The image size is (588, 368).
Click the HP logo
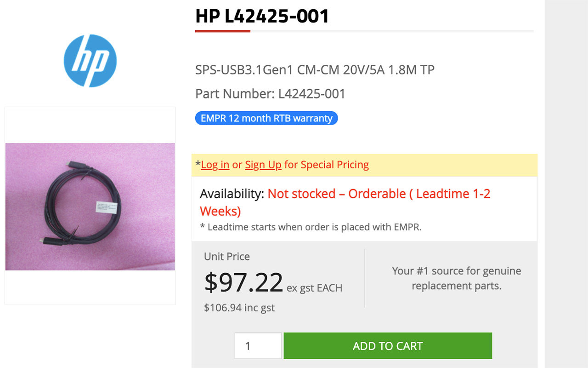pos(90,61)
